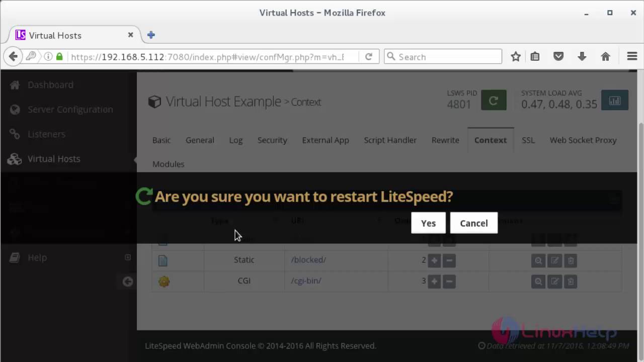The image size is (644, 362).
Task: Show bookmarks list icon
Action: pyautogui.click(x=535, y=57)
